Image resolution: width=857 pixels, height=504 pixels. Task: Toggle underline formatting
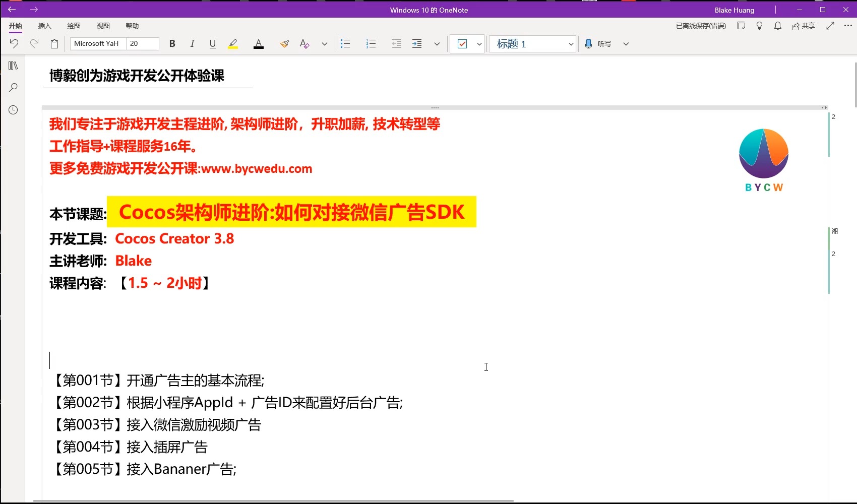(x=213, y=44)
